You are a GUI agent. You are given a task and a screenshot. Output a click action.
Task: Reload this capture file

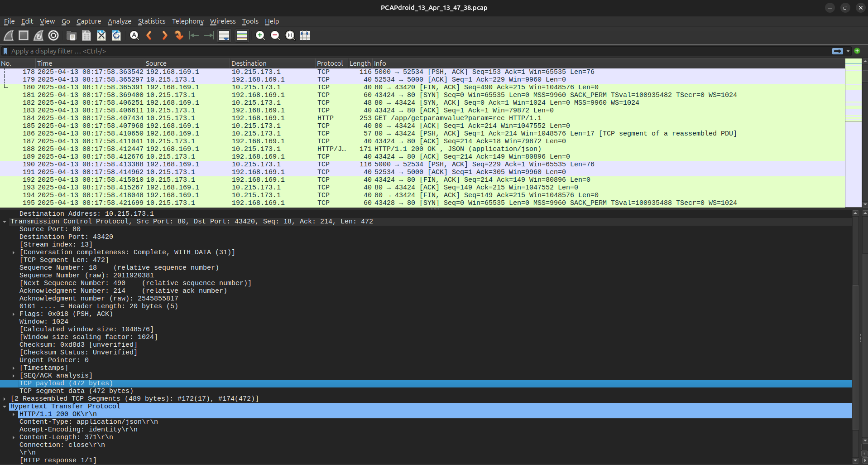coord(116,35)
